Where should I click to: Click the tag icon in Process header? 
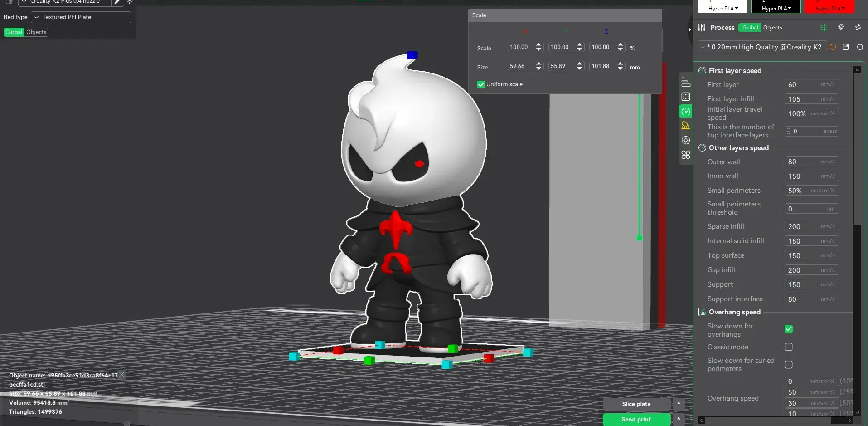point(841,28)
